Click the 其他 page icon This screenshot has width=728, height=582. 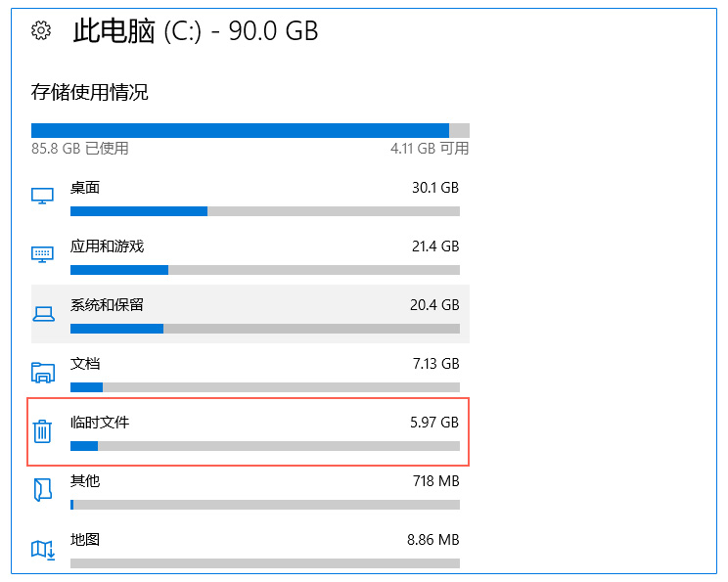[x=43, y=490]
